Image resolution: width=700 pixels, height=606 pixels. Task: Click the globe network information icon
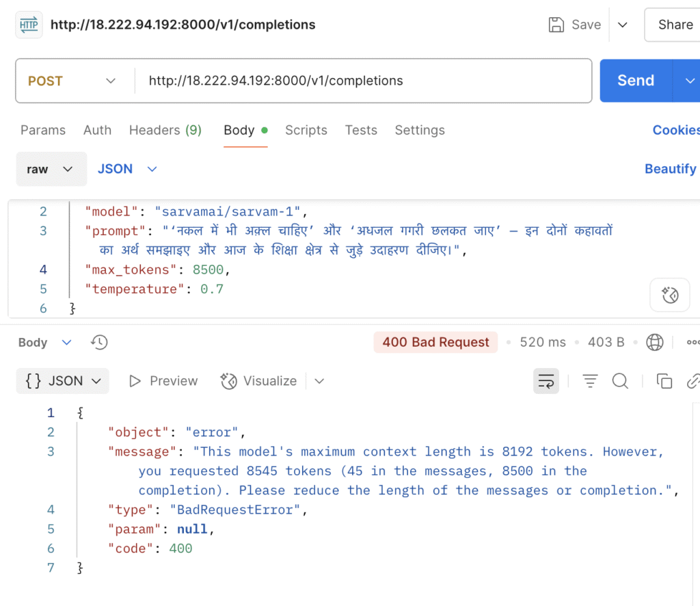coord(655,342)
